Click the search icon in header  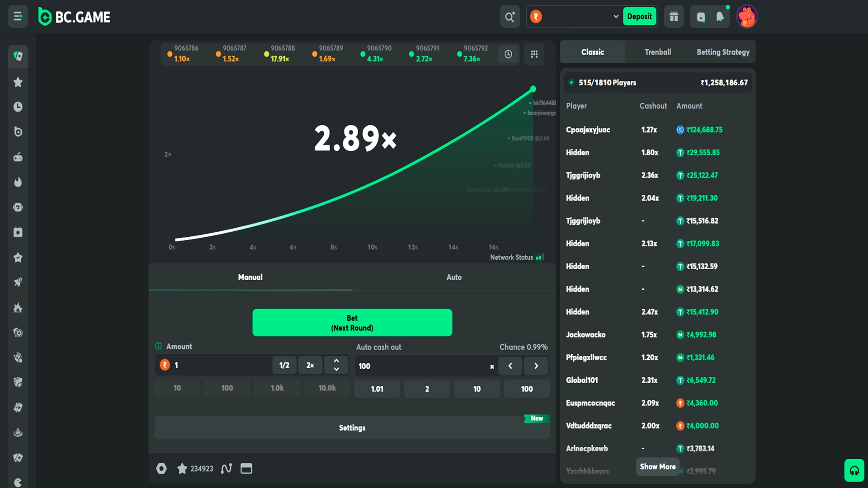(x=509, y=17)
